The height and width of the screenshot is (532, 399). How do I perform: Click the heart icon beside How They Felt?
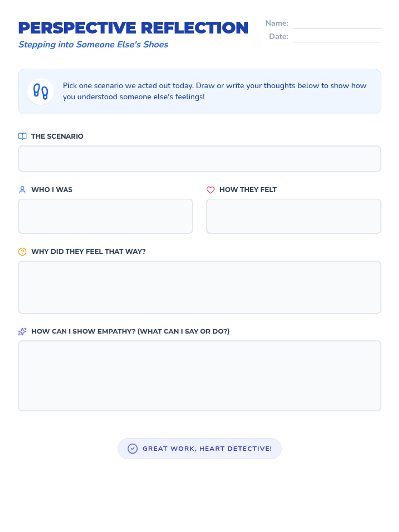211,190
